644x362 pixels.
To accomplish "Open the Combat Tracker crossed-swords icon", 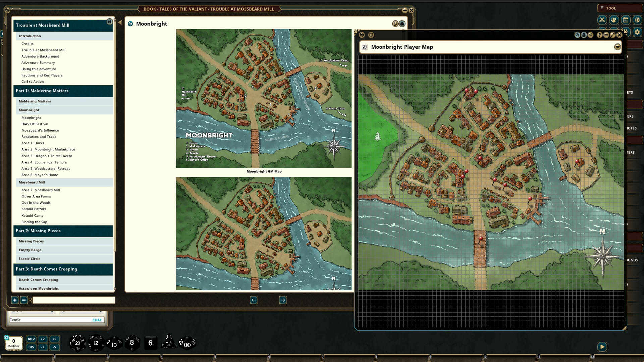I will [x=602, y=20].
